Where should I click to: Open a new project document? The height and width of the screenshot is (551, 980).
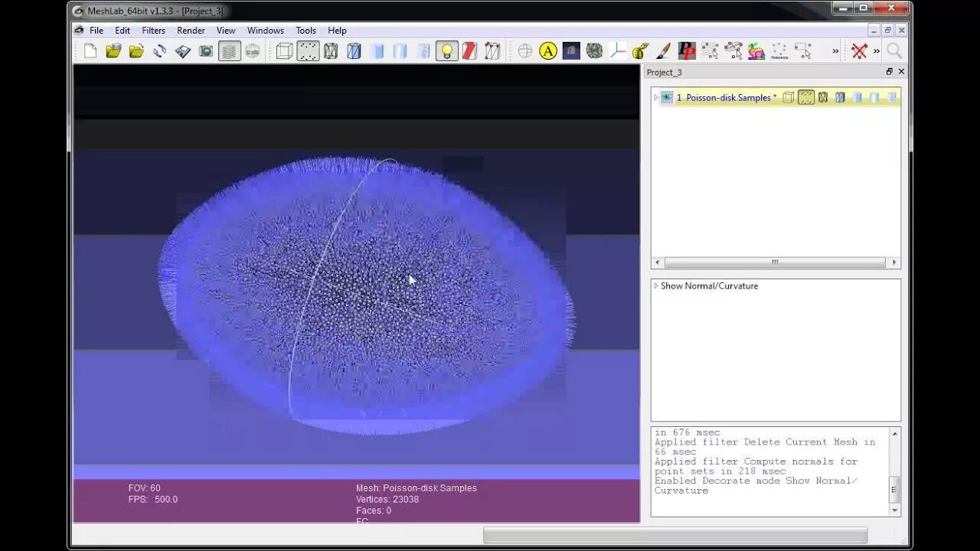pos(89,51)
